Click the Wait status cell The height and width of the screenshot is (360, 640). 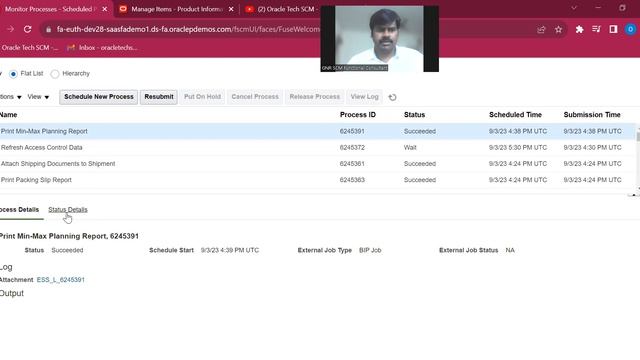[x=410, y=148]
